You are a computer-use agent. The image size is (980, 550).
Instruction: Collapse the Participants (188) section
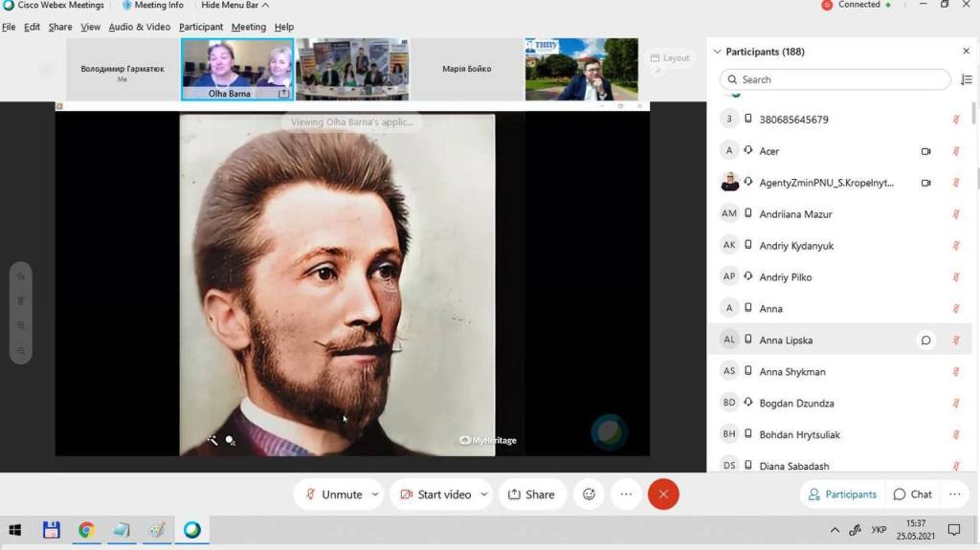[717, 52]
